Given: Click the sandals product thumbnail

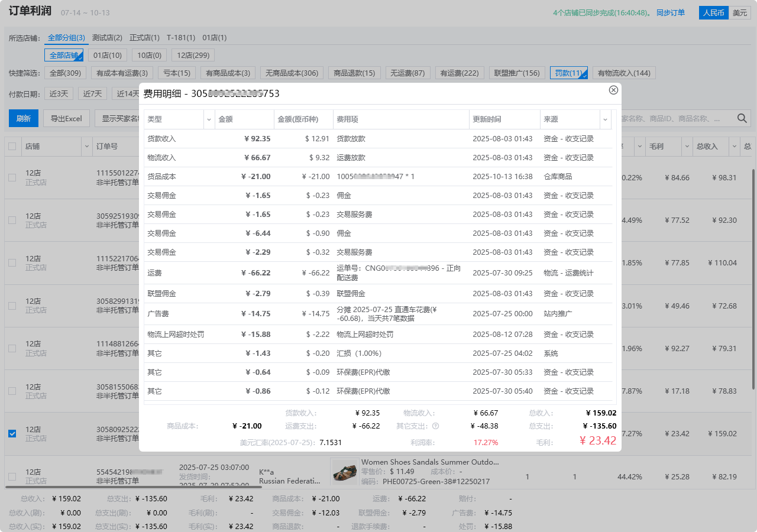Looking at the screenshot, I should click(x=344, y=471).
